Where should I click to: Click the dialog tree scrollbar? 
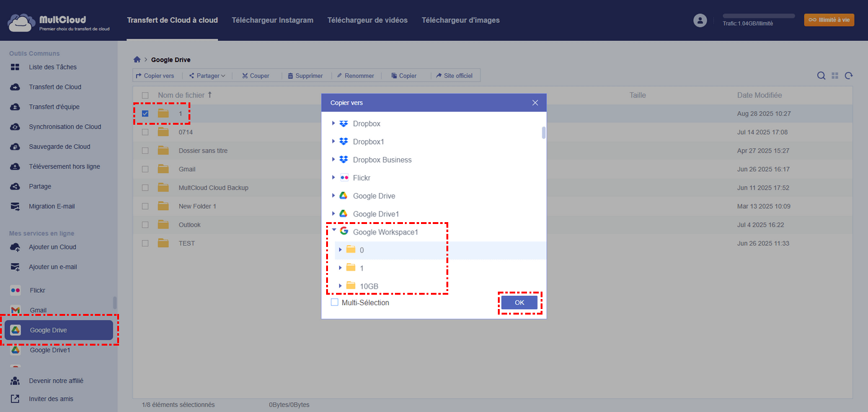[544, 133]
